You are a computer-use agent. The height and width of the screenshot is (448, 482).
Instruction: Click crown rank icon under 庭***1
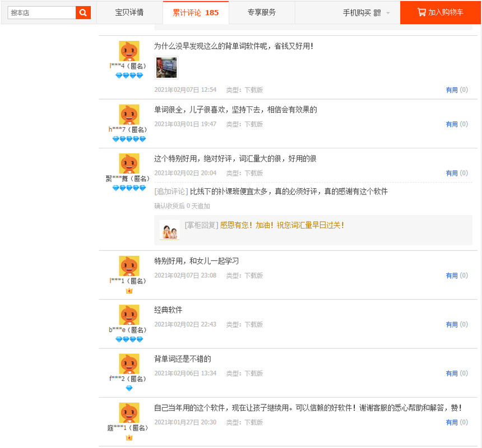click(129, 437)
